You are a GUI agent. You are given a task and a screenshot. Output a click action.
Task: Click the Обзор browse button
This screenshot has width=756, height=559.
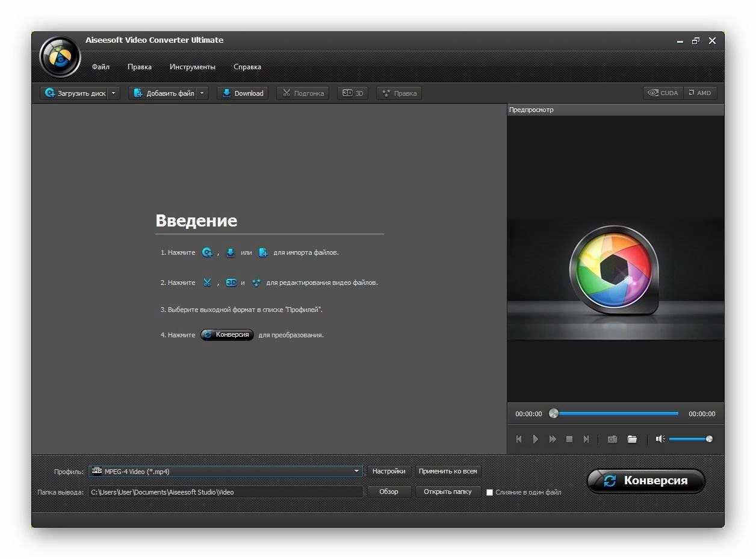coord(389,492)
